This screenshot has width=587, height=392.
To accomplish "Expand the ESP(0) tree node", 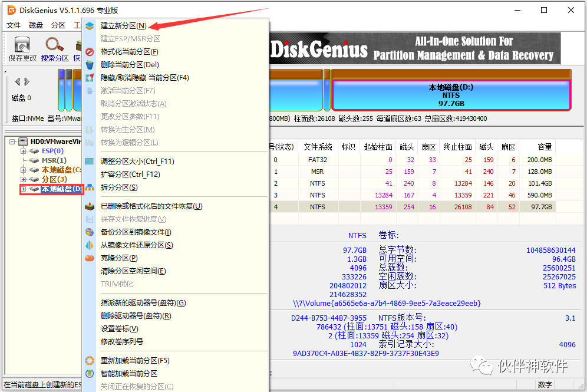I will [x=24, y=151].
